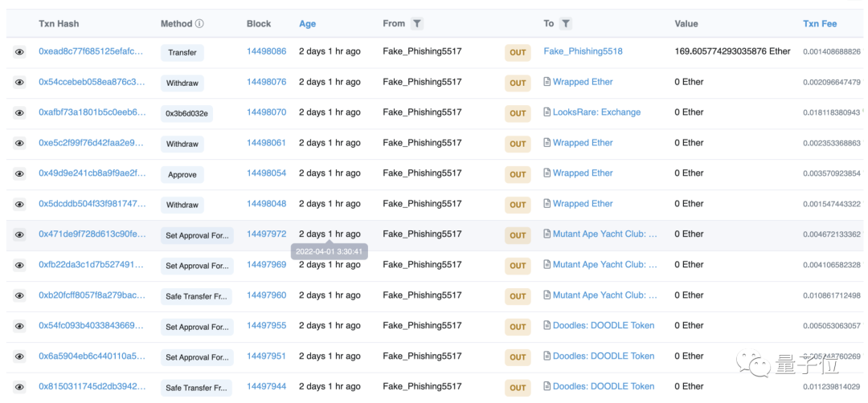
Task: Click the info icon next to the Method header
Action: tap(199, 24)
